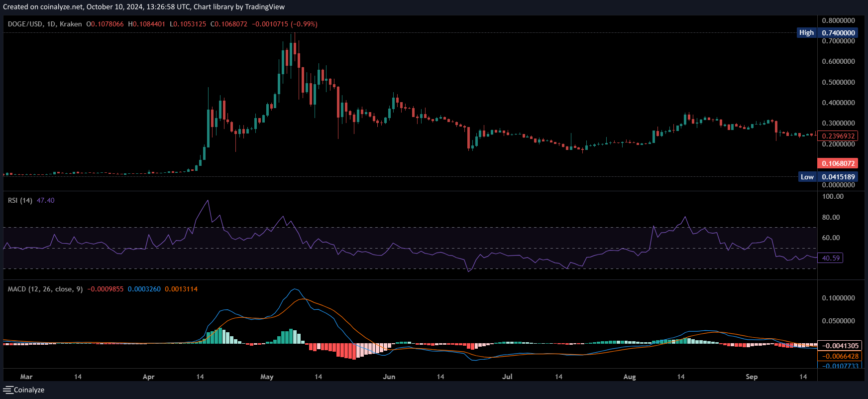Click the RSI 100.00 axis label

(x=833, y=196)
